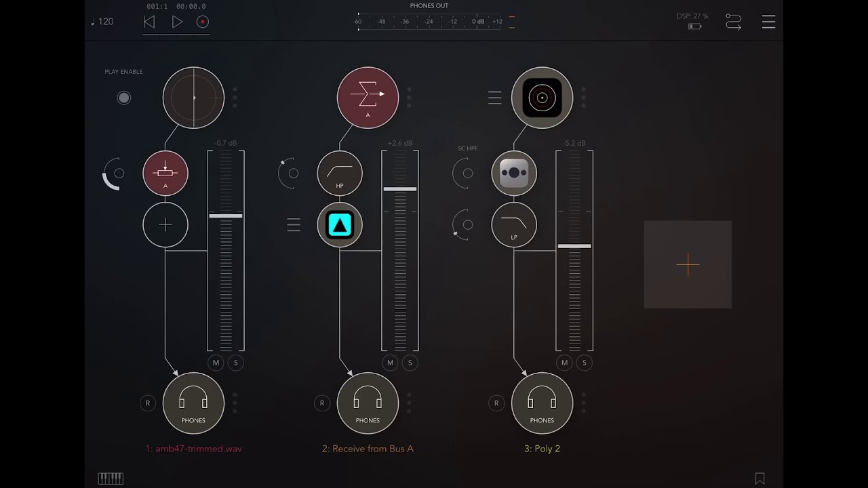The image size is (868, 488).
Task: Solo channel 3 Poly 2
Action: pos(585,363)
